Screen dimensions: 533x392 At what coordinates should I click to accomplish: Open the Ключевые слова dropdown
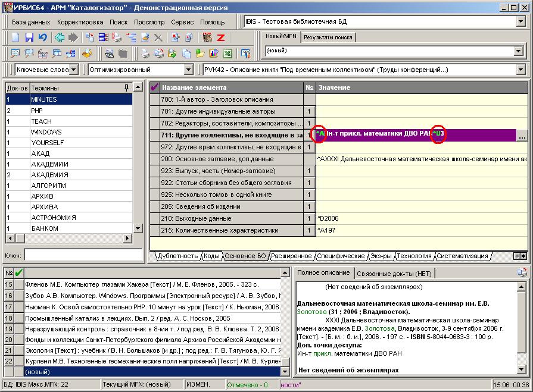[x=74, y=70]
